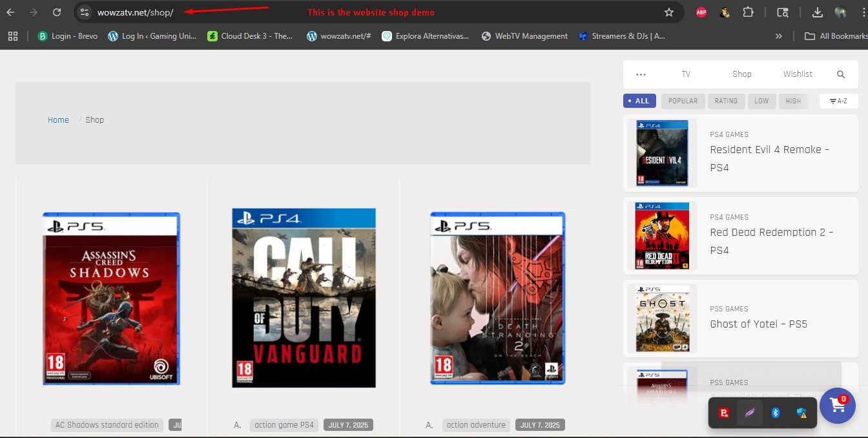Image resolution: width=868 pixels, height=438 pixels.
Task: Open the apps grid icon in bookmarks bar
Action: (x=12, y=36)
